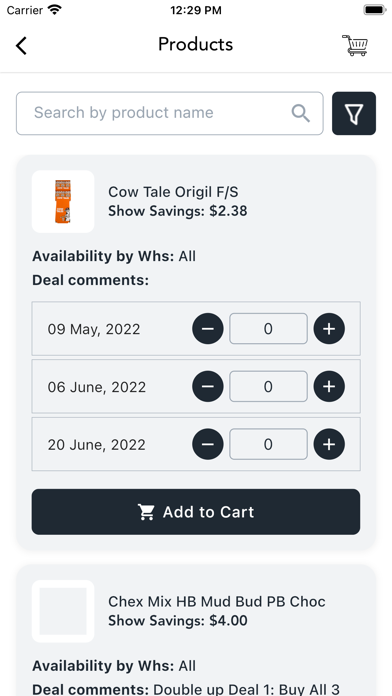Increase quantity for 06 June, 2022
This screenshot has width=392, height=696.
(x=329, y=386)
